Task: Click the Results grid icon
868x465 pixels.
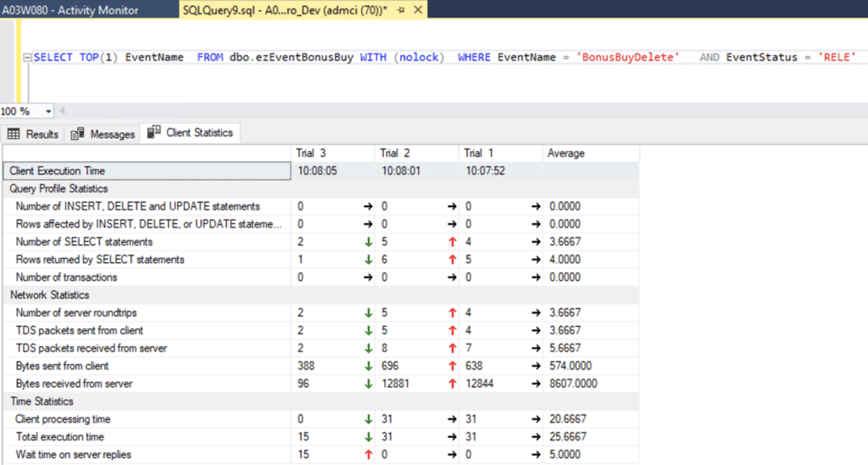Action: pos(14,134)
